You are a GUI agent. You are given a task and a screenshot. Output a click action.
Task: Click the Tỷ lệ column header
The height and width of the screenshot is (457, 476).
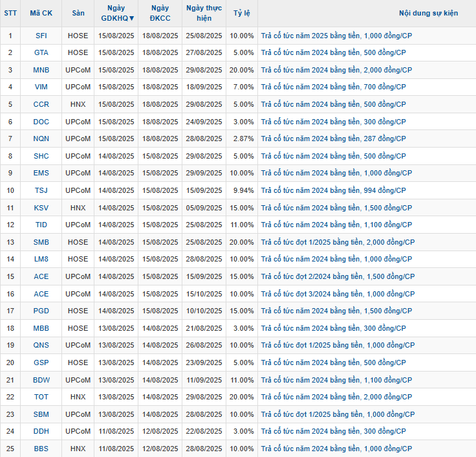pyautogui.click(x=242, y=13)
